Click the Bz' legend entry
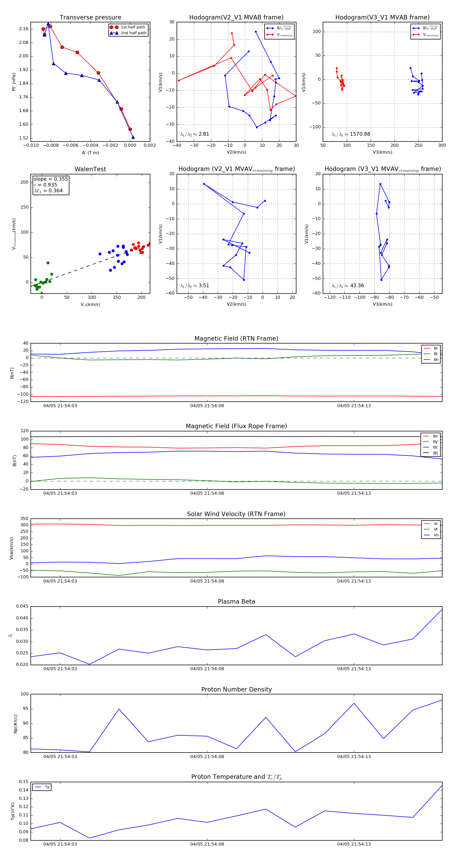This screenshot has height=868, width=473. pos(431,447)
